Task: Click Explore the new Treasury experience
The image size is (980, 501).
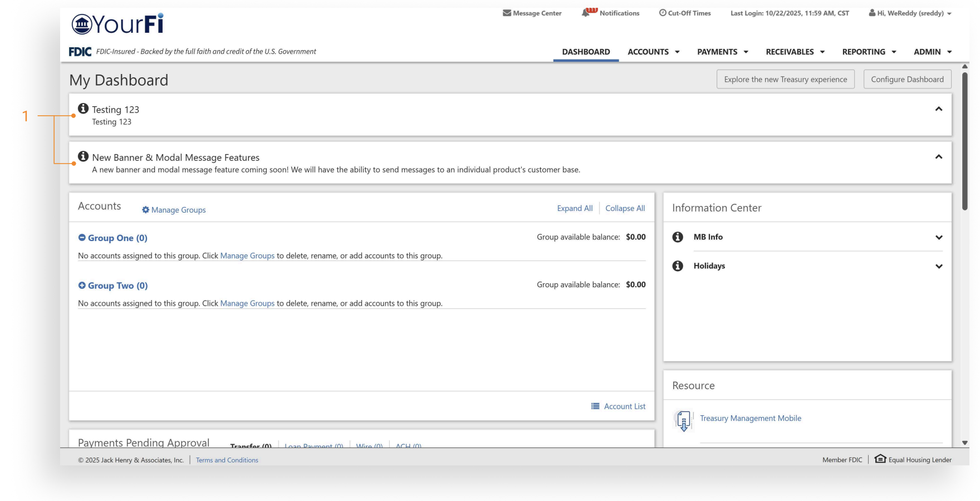Action: coord(785,80)
